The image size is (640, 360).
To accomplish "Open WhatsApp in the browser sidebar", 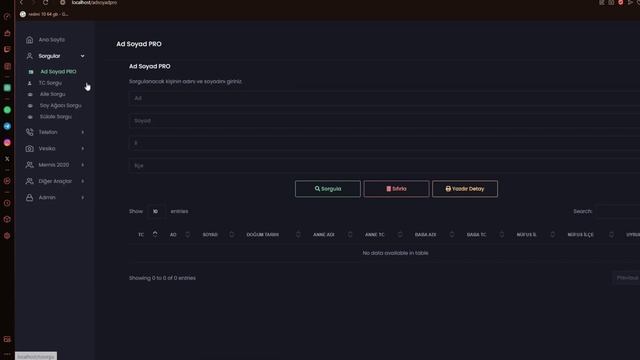I will click(x=7, y=110).
